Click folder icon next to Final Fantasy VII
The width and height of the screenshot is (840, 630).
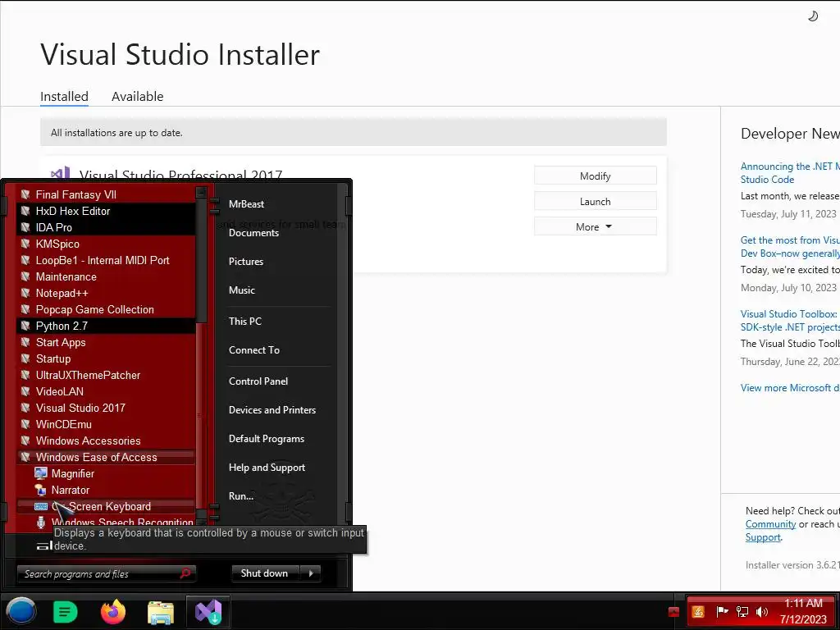coord(25,194)
